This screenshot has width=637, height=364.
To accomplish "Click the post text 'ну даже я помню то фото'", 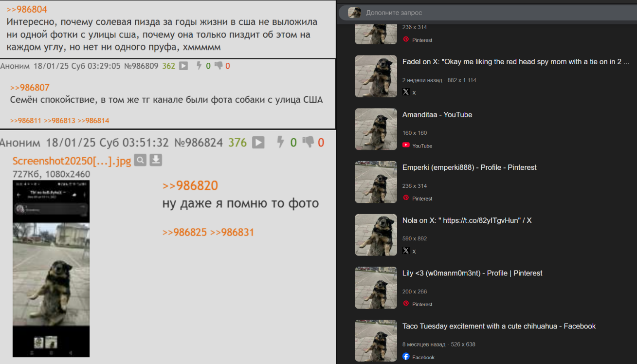I will [x=240, y=203].
